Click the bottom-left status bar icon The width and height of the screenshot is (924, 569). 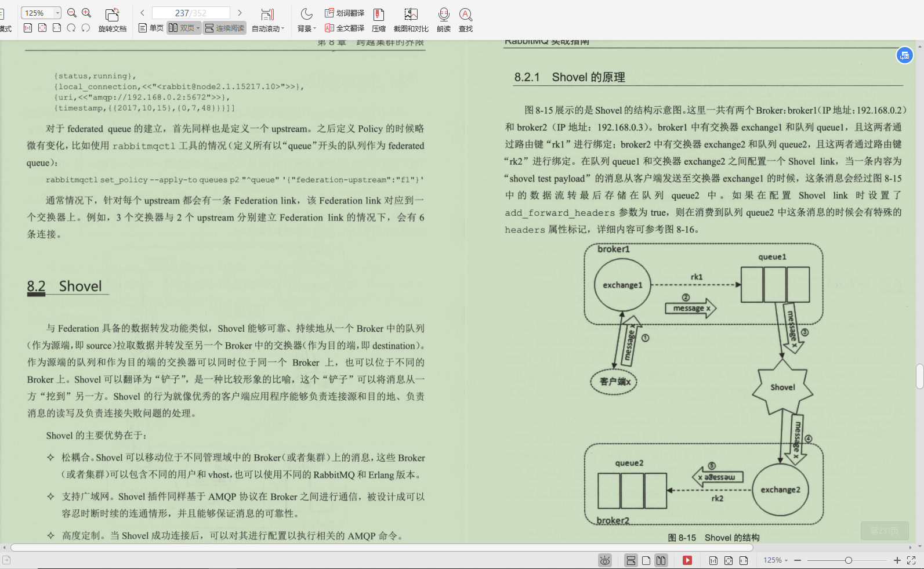tap(6, 560)
